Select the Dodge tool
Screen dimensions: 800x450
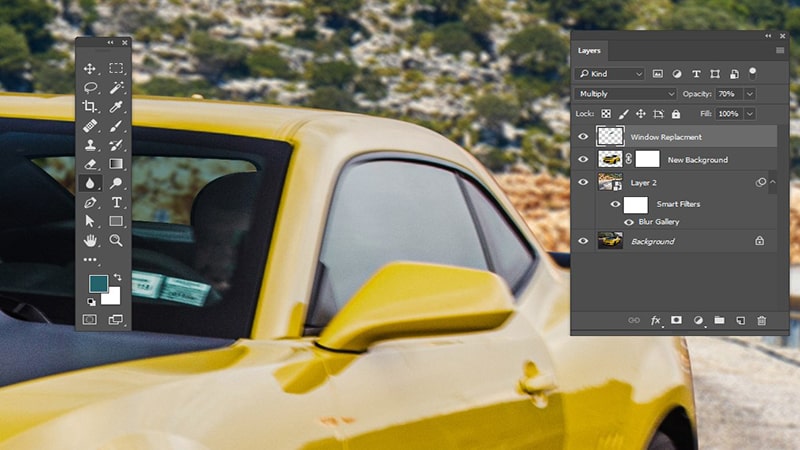(x=116, y=183)
